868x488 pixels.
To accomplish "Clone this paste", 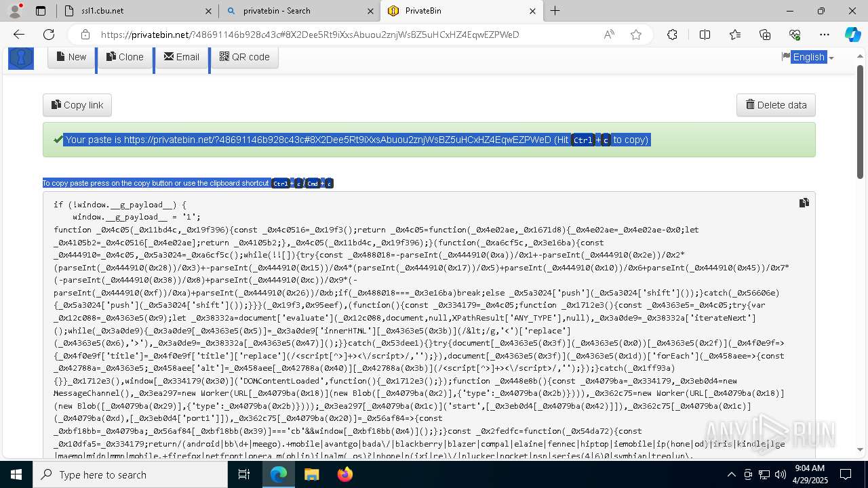I will tap(125, 57).
